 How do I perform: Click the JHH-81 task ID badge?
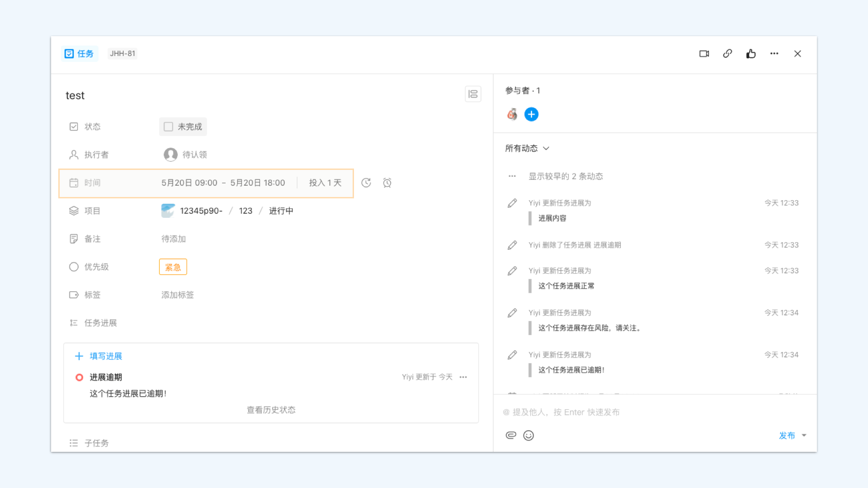pos(123,54)
